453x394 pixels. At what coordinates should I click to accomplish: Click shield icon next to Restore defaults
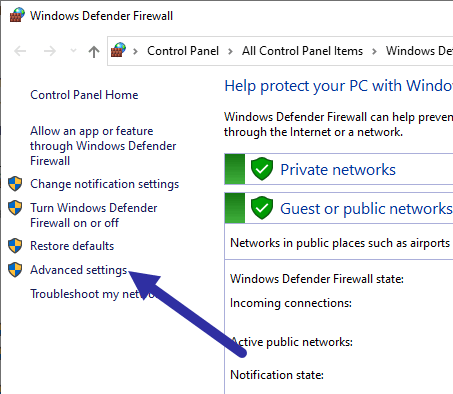coord(15,246)
